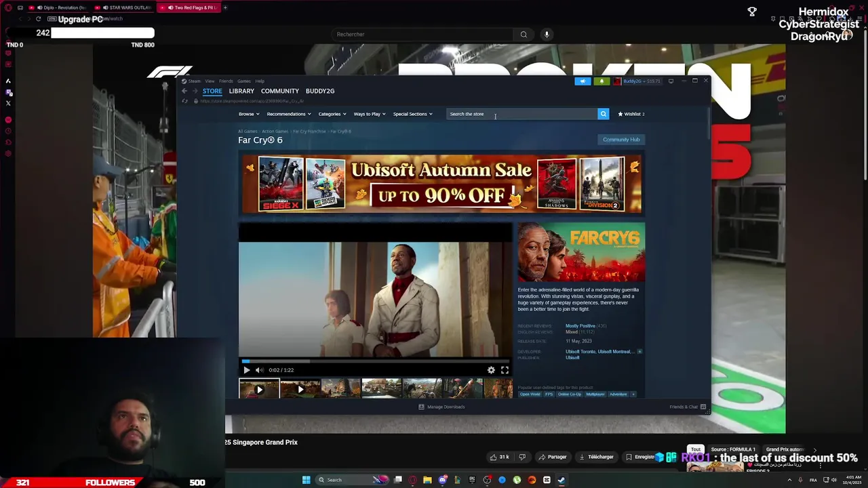
Task: Open trailer settings gear
Action: tap(491, 370)
